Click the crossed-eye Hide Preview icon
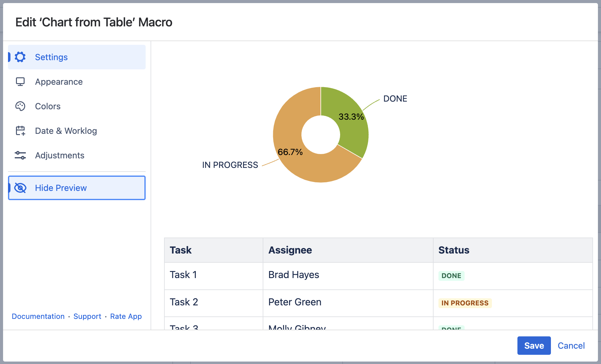The width and height of the screenshot is (601, 364). pyautogui.click(x=20, y=188)
